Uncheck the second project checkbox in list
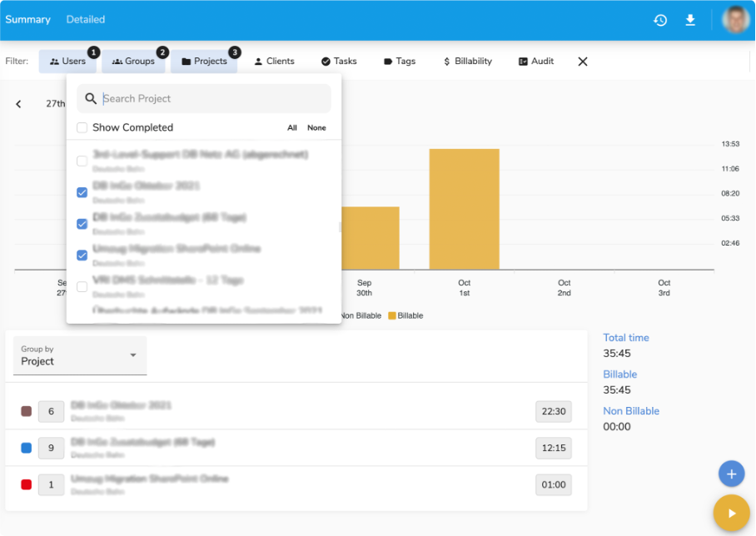The width and height of the screenshot is (756, 536). coord(82,192)
